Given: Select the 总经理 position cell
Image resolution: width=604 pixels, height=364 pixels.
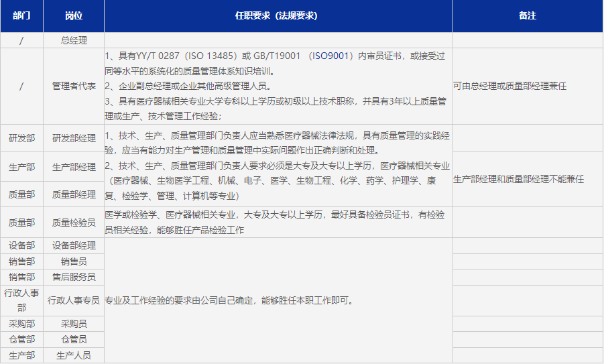Looking at the screenshot, I should (x=74, y=40).
